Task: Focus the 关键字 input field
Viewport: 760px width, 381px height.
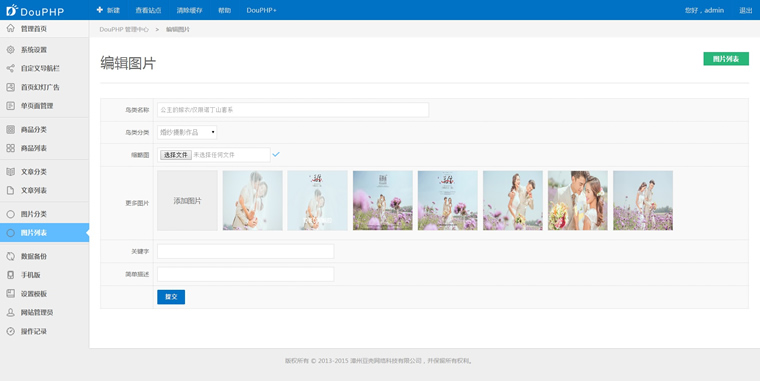Action: point(245,251)
